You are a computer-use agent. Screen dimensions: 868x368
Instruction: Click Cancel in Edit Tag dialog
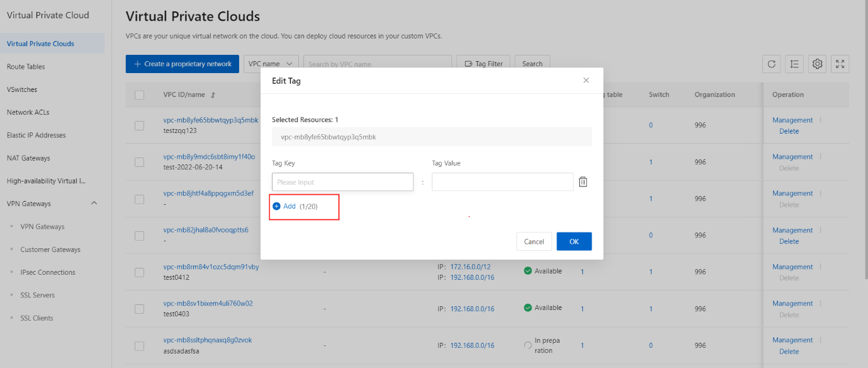click(534, 241)
